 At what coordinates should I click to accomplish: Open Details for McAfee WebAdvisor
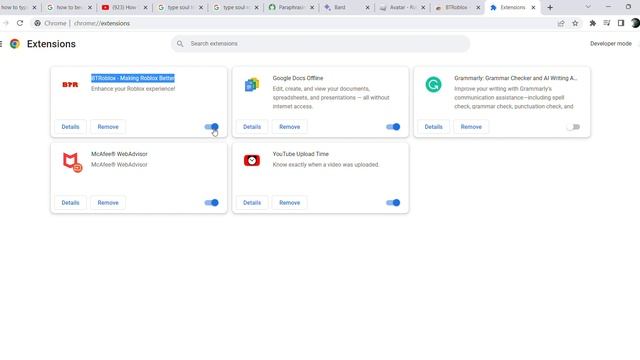(x=70, y=203)
